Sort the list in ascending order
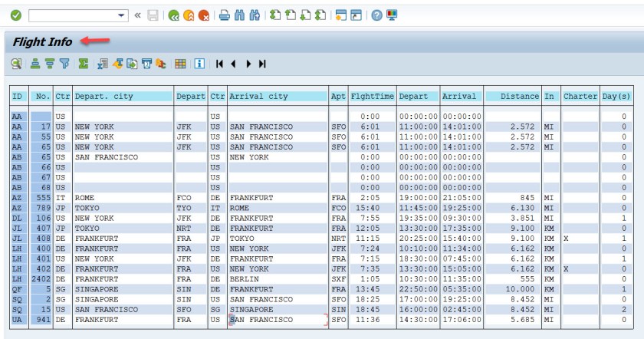 coord(35,64)
